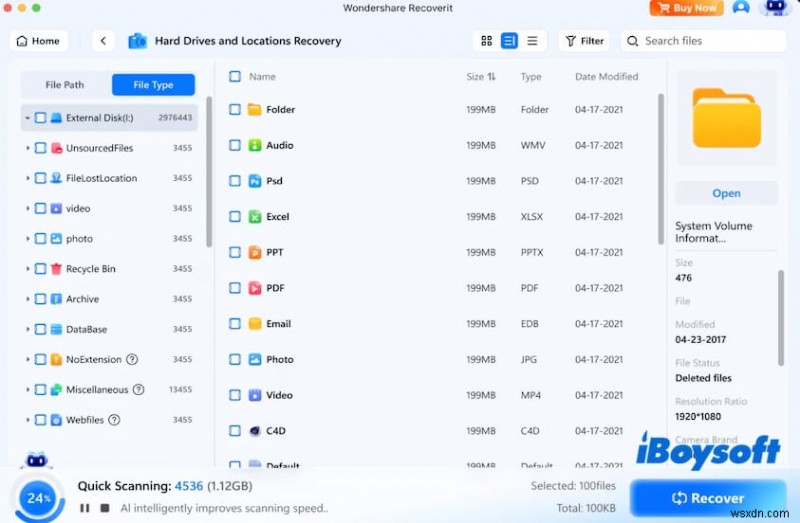
Task: Switch to the File Type tab
Action: 153,85
